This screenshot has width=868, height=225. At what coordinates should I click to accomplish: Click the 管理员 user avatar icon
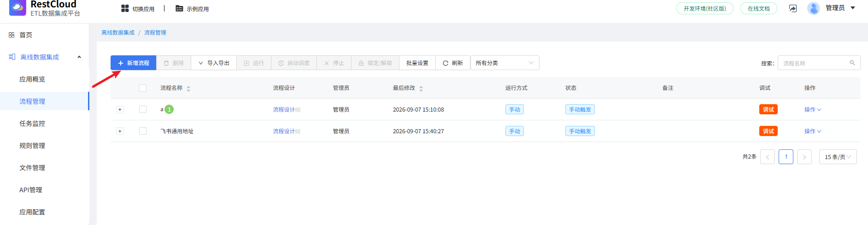814,8
